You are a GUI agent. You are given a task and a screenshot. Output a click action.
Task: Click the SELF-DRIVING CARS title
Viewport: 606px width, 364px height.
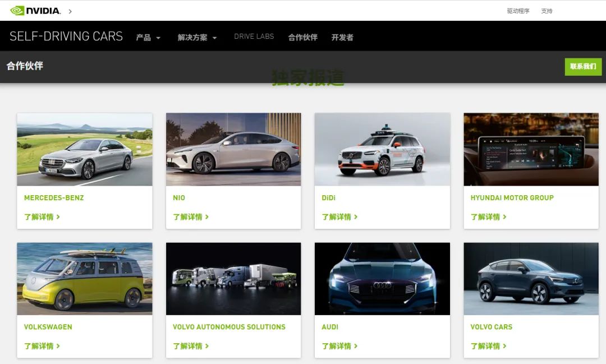click(x=66, y=36)
